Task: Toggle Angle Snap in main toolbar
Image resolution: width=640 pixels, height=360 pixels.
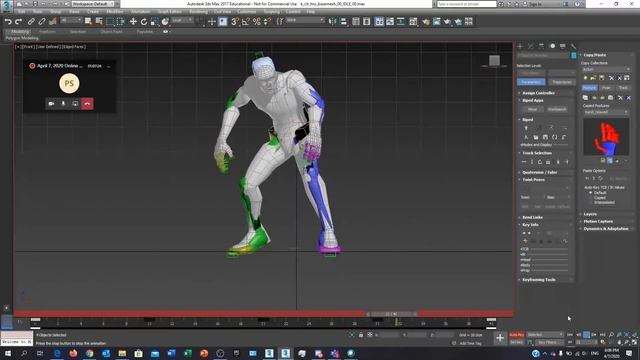Action: coord(246,22)
